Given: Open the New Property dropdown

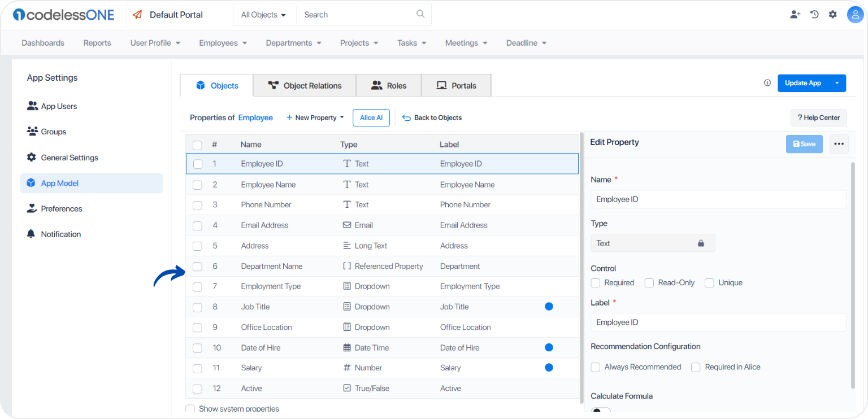Looking at the screenshot, I should click(315, 117).
